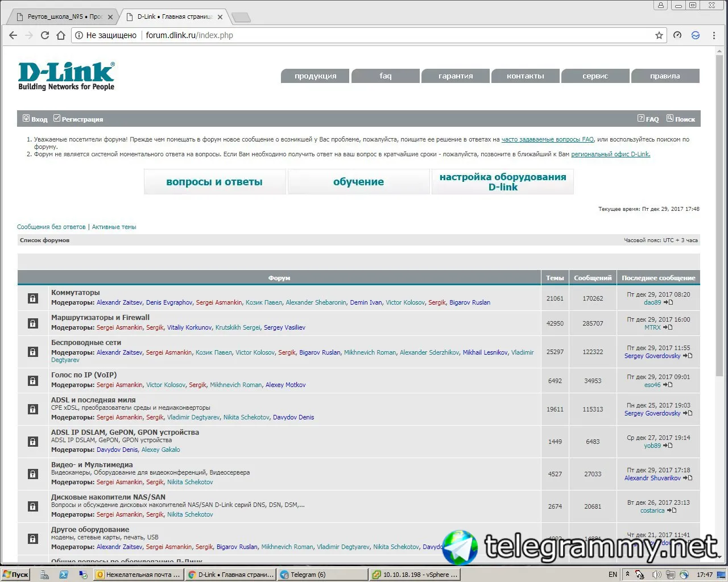The width and height of the screenshot is (728, 582).
Task: View latest post icon beside yob89
Action: tap(668, 446)
